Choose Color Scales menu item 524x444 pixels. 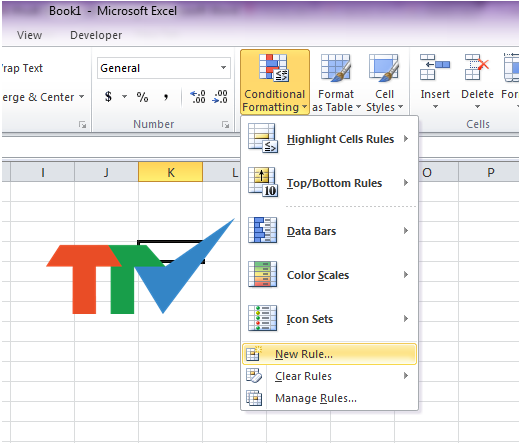[x=330, y=275]
